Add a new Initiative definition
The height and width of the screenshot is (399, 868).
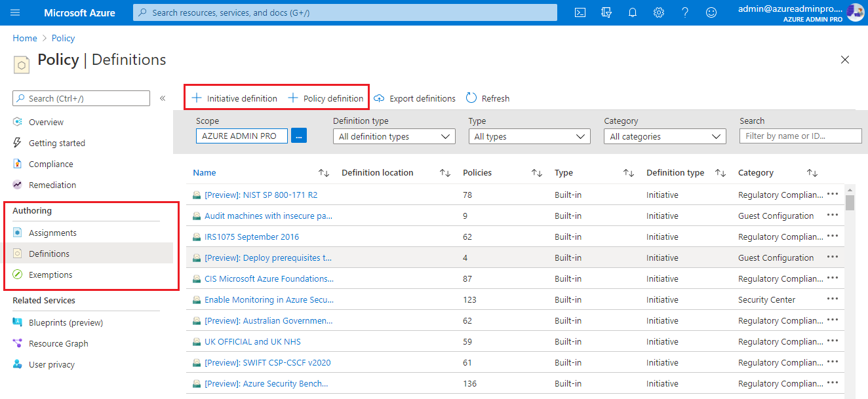[234, 98]
